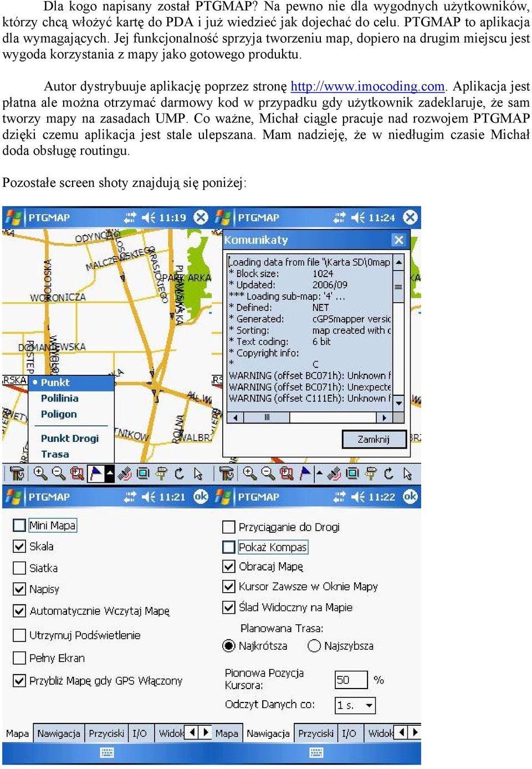Viewport: 532px width, 769px height.
Task: Click full screen monitor icon in 11:19 toolbar
Action: [142, 473]
